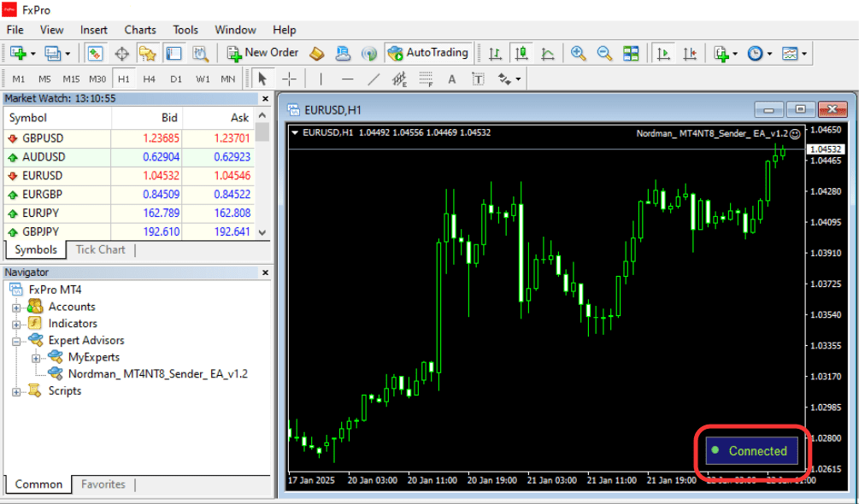Open the New Chart dropdown arrow

(x=32, y=54)
